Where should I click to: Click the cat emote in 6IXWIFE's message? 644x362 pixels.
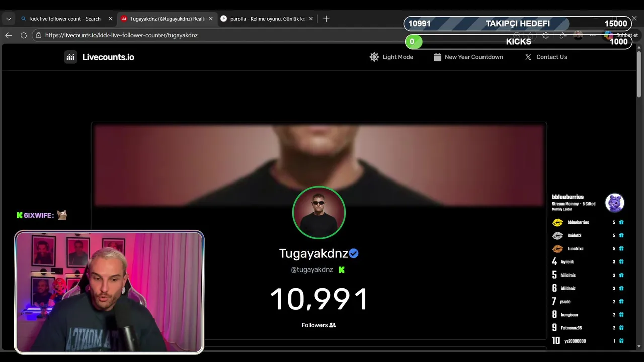[x=62, y=215]
